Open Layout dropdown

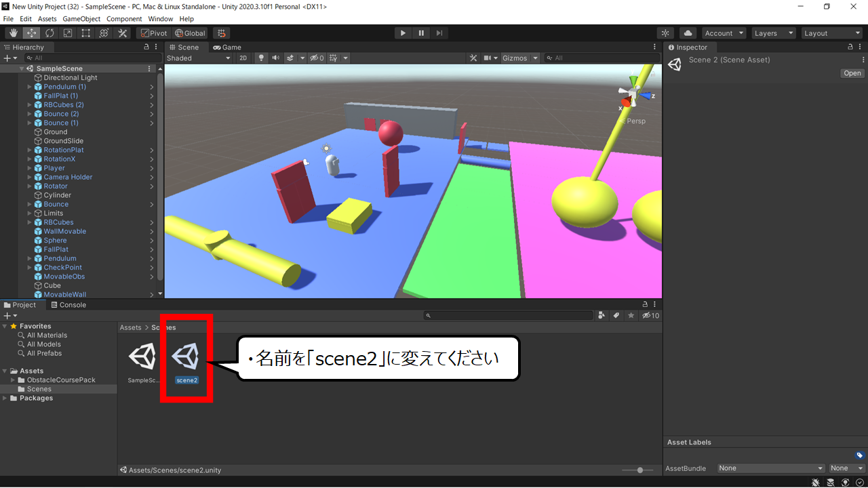coord(831,33)
